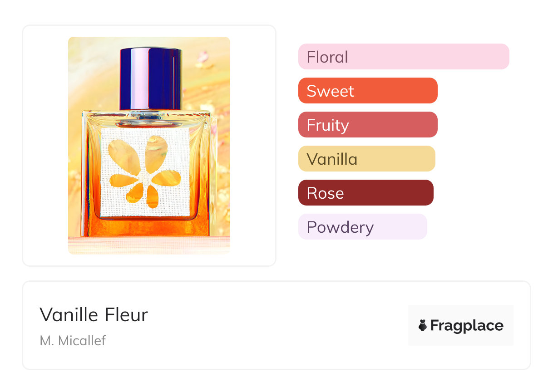Choose the Fruity accord bar
Screen dimensions: 553x392
coord(368,125)
